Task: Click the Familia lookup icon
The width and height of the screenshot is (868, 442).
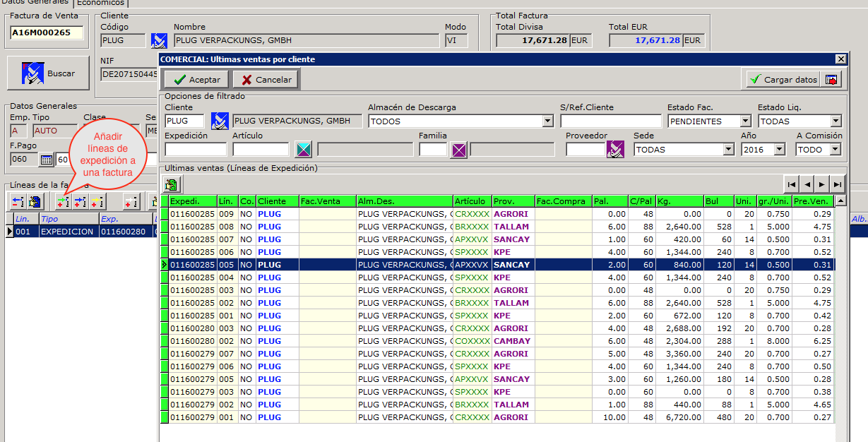Action: click(x=460, y=149)
